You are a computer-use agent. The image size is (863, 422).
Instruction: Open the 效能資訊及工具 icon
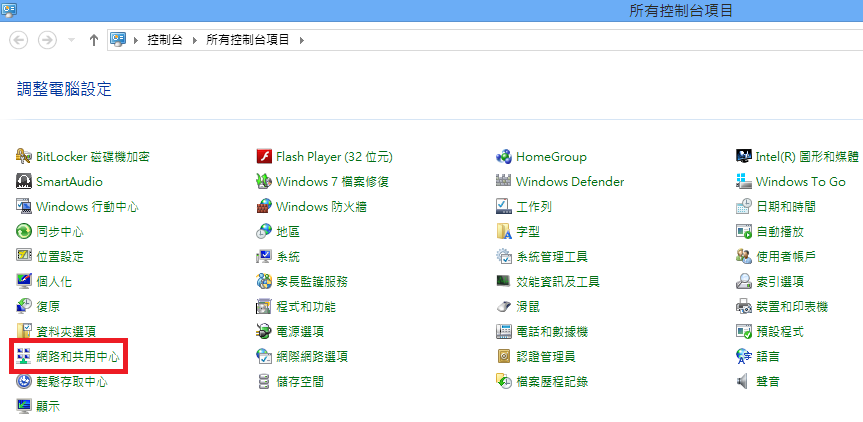pyautogui.click(x=504, y=282)
